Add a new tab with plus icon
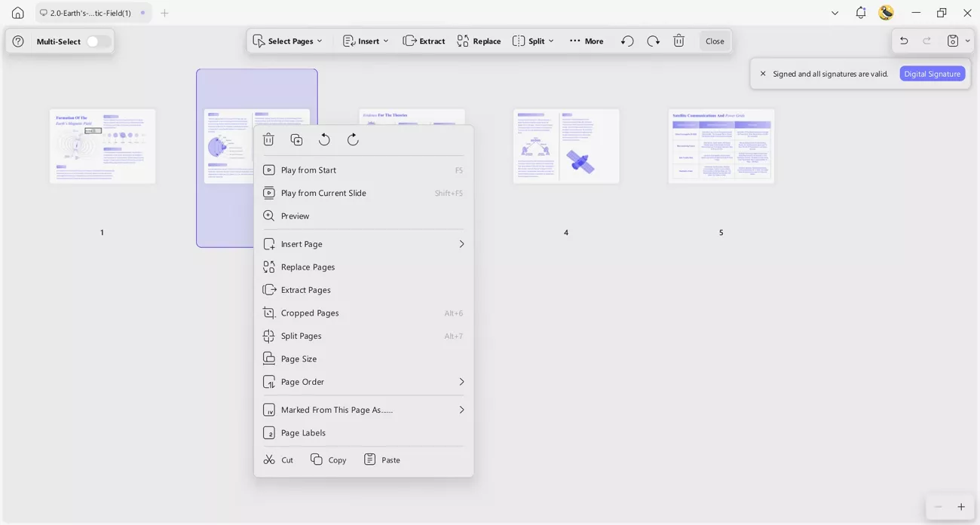 (x=164, y=13)
